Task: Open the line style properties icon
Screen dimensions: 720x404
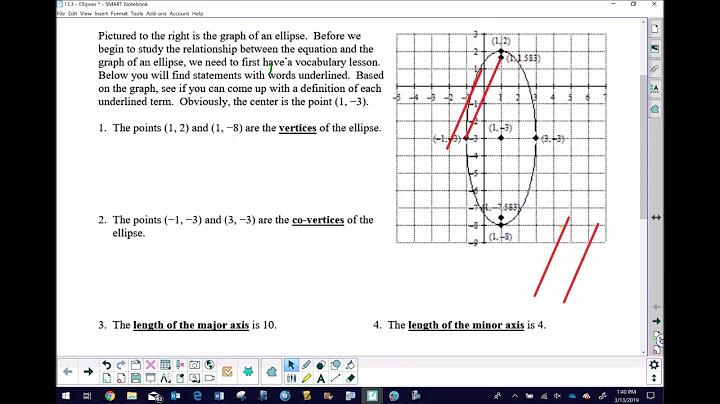Action: coord(291,378)
